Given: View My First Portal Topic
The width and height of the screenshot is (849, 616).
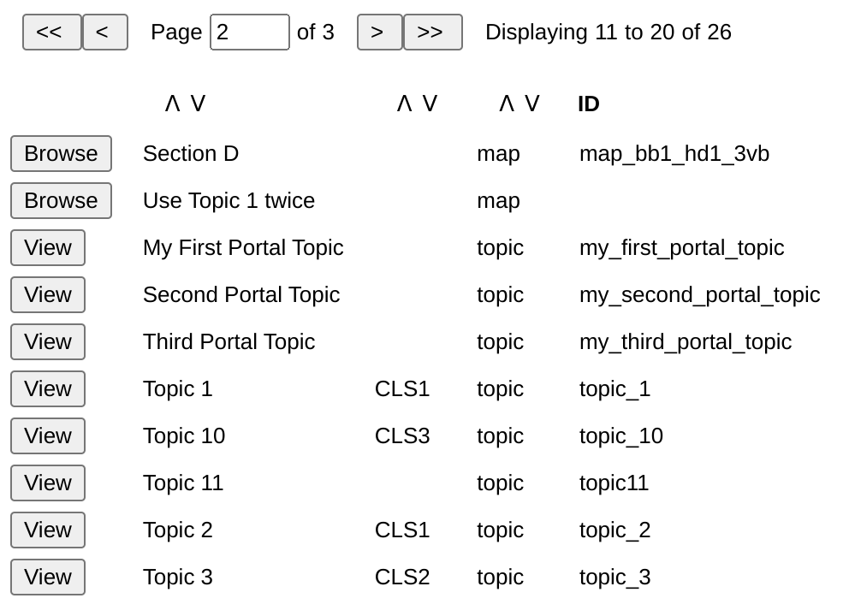Looking at the screenshot, I should pos(48,248).
